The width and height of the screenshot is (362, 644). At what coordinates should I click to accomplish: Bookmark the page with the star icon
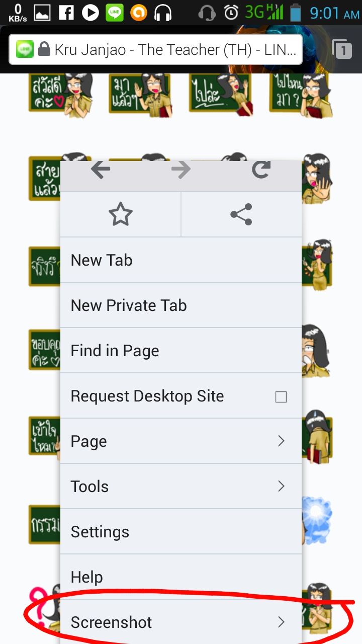click(121, 215)
